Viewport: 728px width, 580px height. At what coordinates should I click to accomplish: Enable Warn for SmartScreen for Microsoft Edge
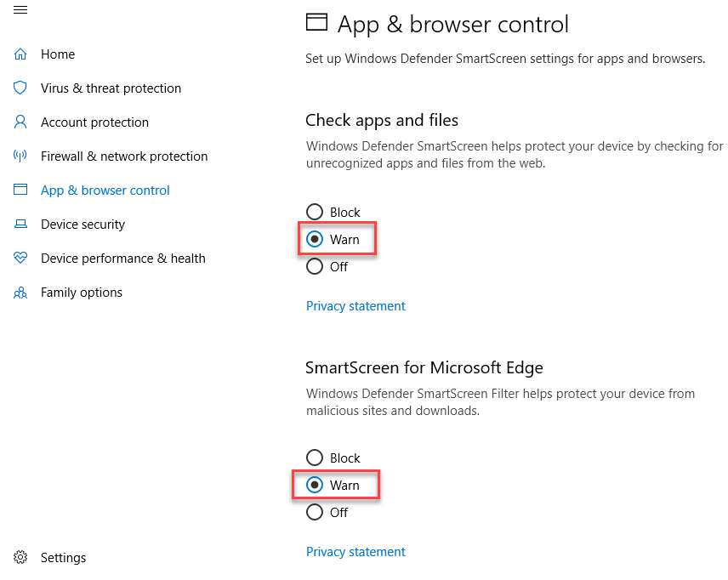coord(314,485)
